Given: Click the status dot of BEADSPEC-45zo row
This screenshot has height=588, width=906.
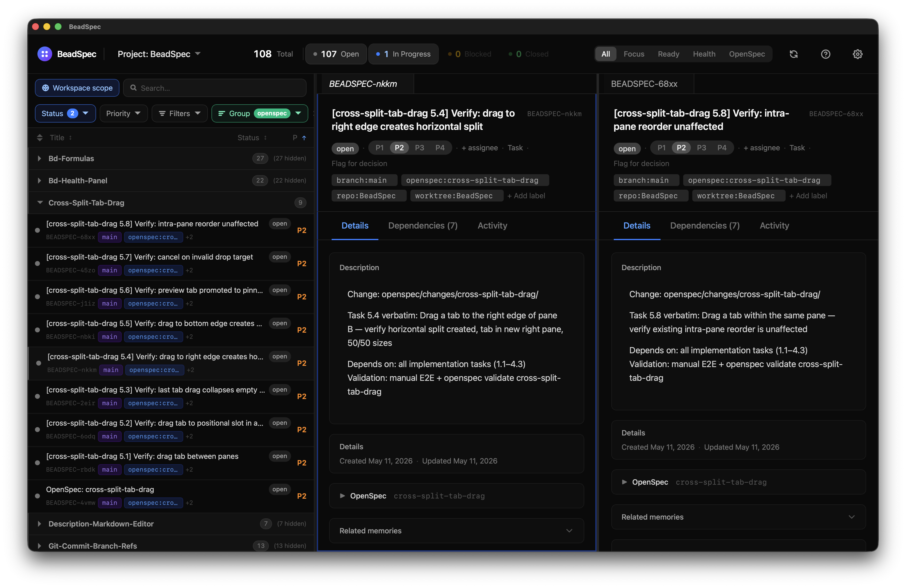Looking at the screenshot, I should tap(37, 263).
